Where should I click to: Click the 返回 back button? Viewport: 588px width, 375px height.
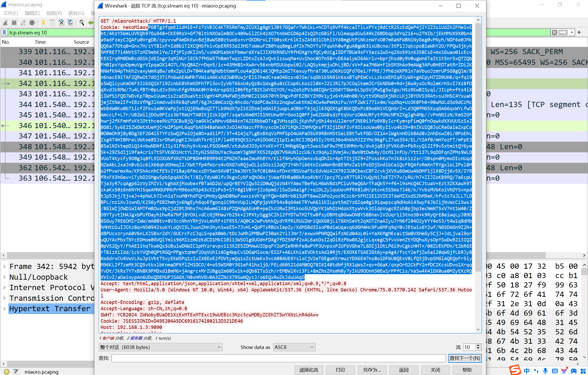click(x=404, y=370)
